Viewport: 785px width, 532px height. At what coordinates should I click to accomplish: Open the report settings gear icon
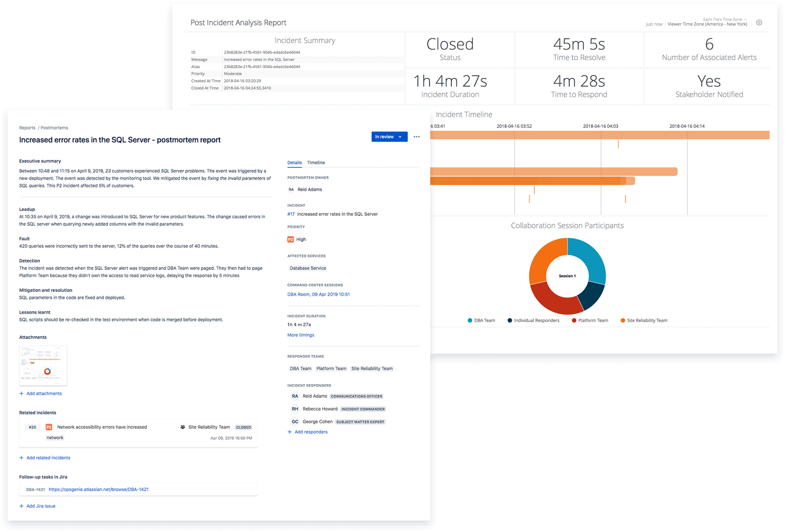point(759,23)
